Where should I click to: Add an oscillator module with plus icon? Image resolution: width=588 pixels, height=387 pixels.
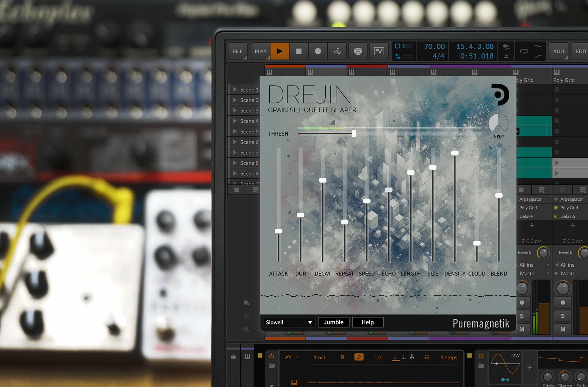(529, 367)
